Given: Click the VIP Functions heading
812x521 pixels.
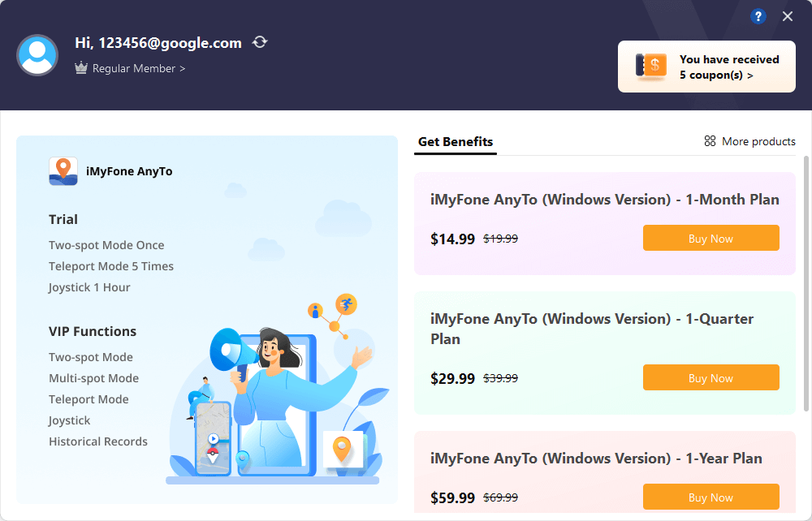Looking at the screenshot, I should pyautogui.click(x=93, y=331).
